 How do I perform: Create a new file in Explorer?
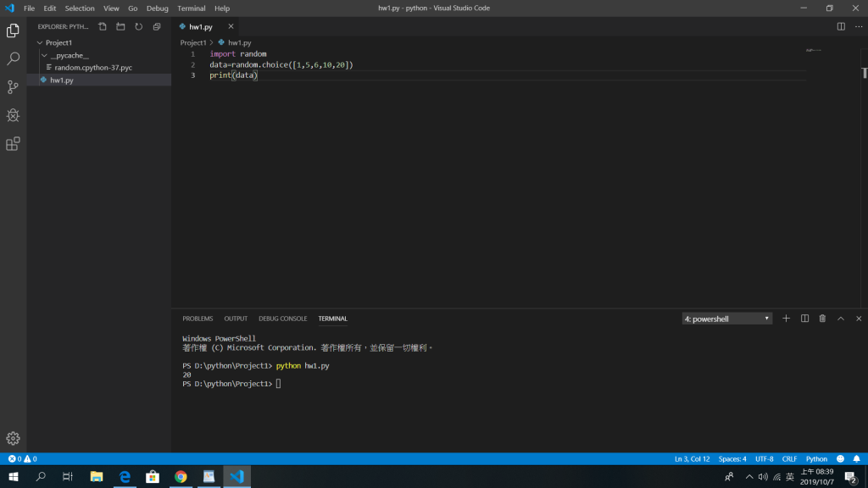pos(103,26)
